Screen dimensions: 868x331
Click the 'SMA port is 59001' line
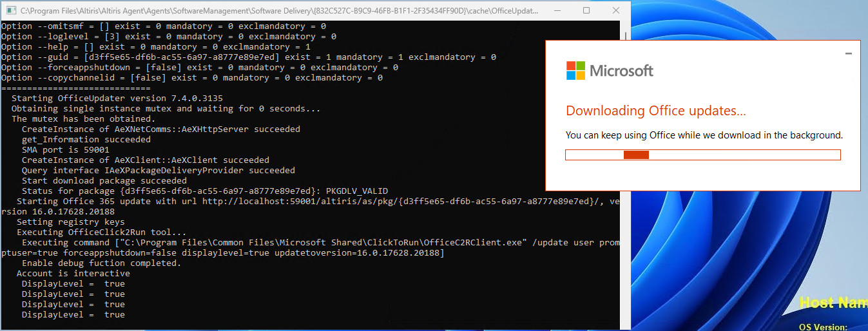[66, 149]
